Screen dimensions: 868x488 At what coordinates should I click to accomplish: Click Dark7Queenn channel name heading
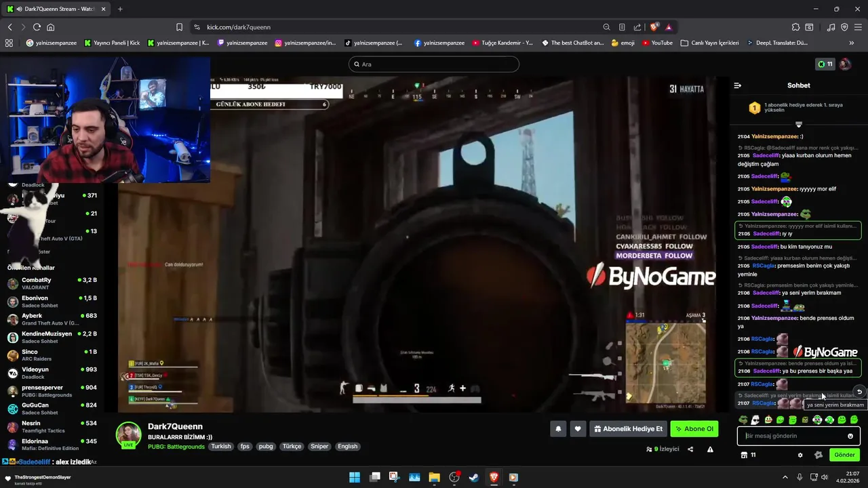[x=175, y=426]
